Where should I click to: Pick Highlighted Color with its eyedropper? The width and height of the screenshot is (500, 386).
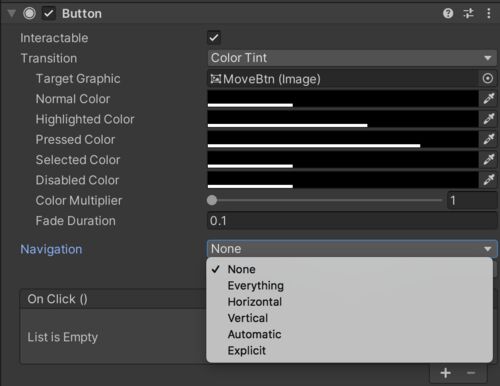tap(489, 119)
